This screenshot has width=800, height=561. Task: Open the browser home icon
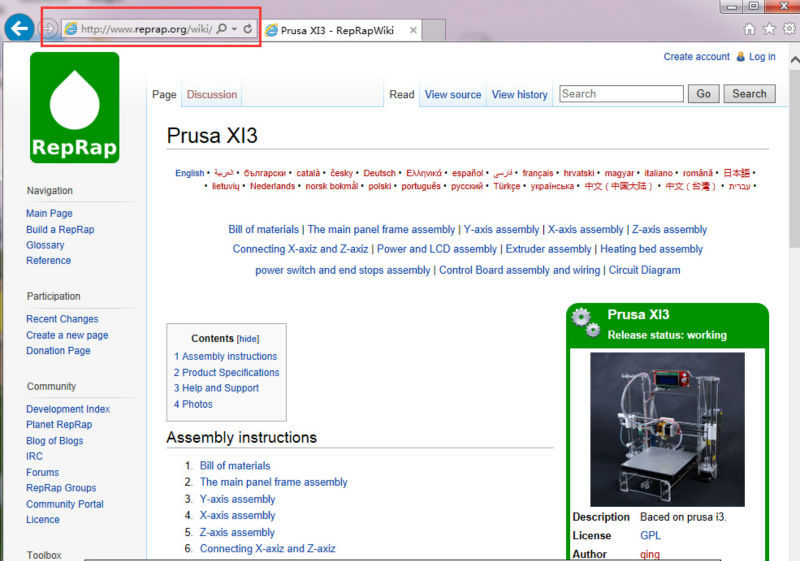click(x=750, y=29)
